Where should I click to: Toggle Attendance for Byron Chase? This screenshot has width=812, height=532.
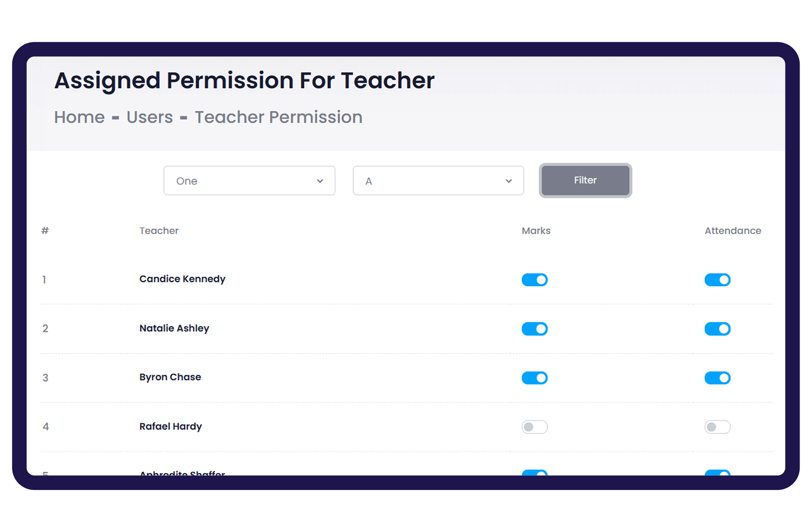pyautogui.click(x=717, y=378)
